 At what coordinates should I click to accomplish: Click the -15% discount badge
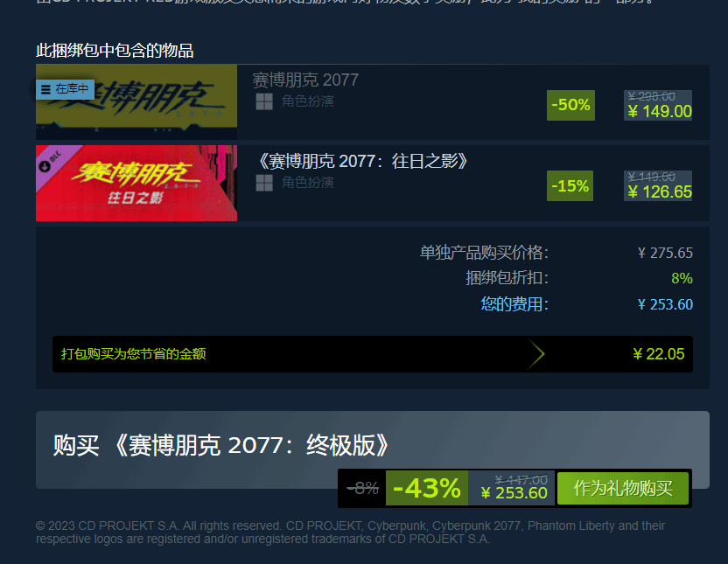point(570,186)
